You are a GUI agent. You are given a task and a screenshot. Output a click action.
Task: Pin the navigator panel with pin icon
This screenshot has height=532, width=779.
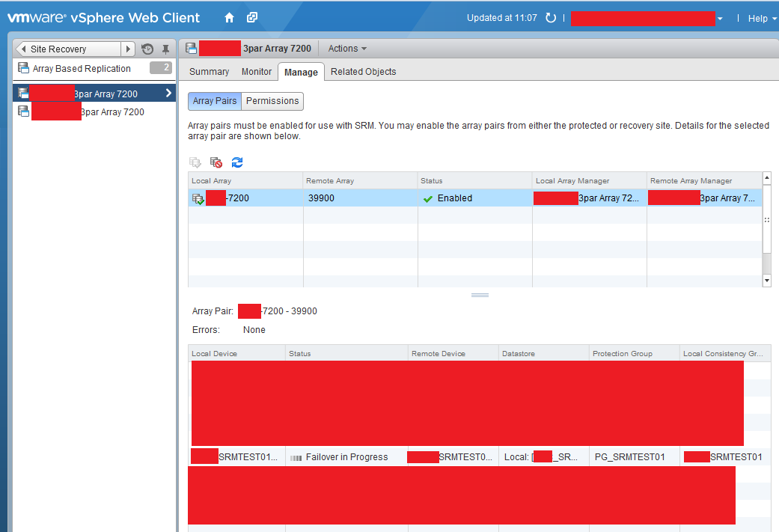point(165,49)
